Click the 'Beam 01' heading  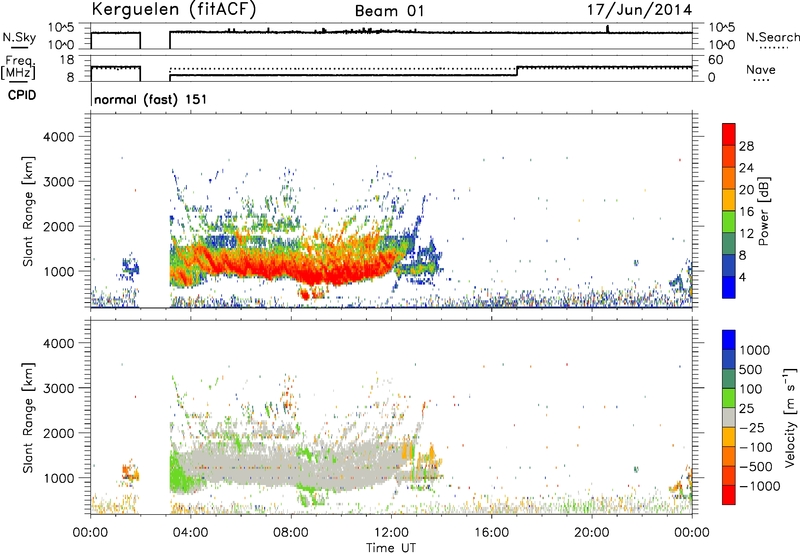click(x=390, y=11)
